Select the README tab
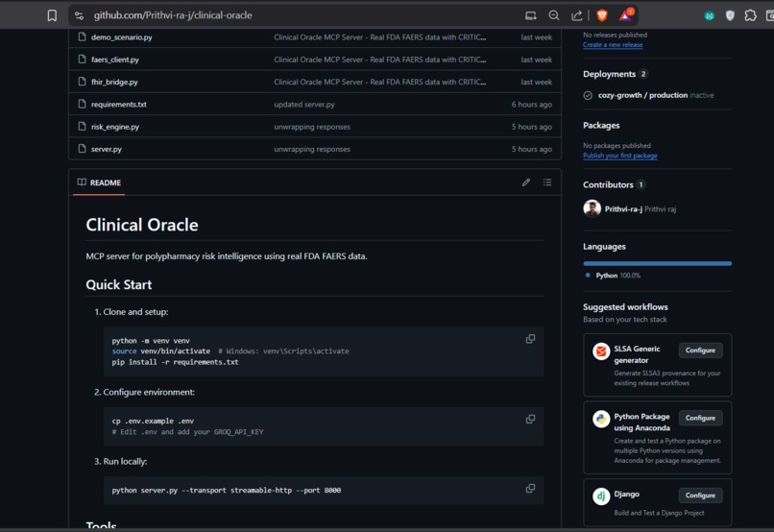This screenshot has height=532, width=774. (x=99, y=182)
